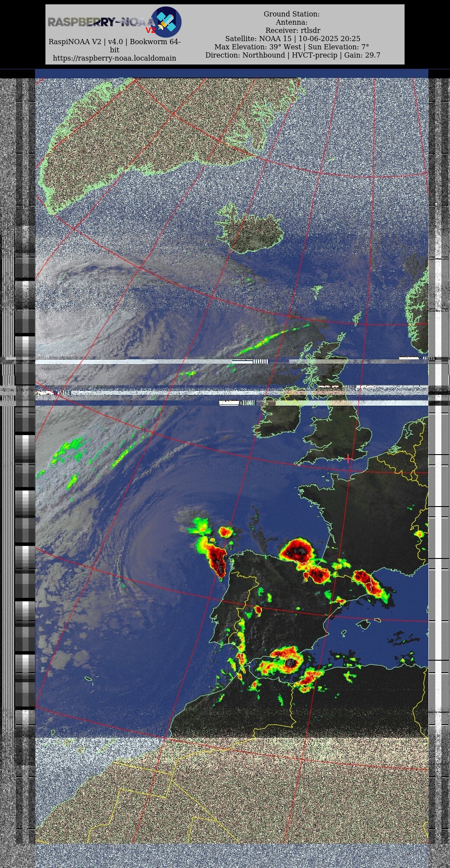Select the "RaspiNOAA V2 | v4.0 | Bookworm 64-" text
The height and width of the screenshot is (868, 450).
(x=115, y=42)
